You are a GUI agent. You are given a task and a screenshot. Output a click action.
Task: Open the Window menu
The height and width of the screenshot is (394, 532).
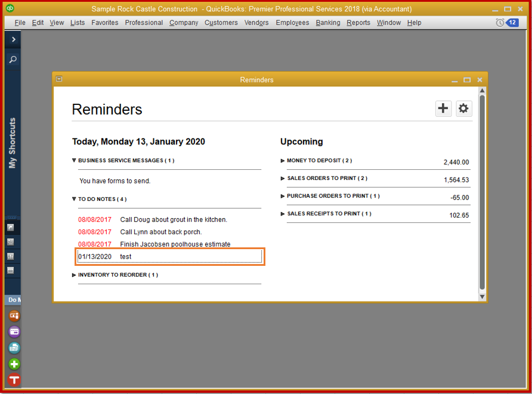pyautogui.click(x=389, y=23)
